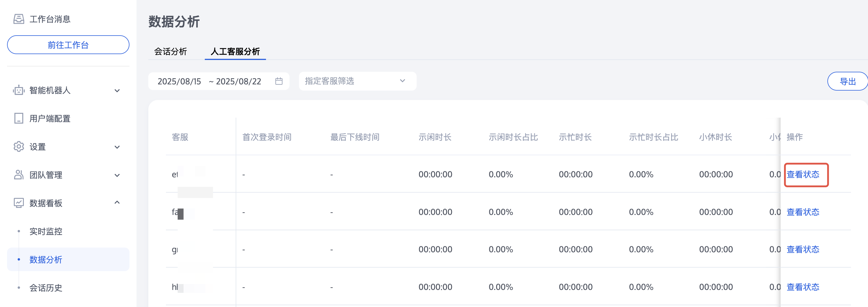This screenshot has height=307, width=868.
Task: Click the 数据分析 page title
Action: (x=174, y=21)
